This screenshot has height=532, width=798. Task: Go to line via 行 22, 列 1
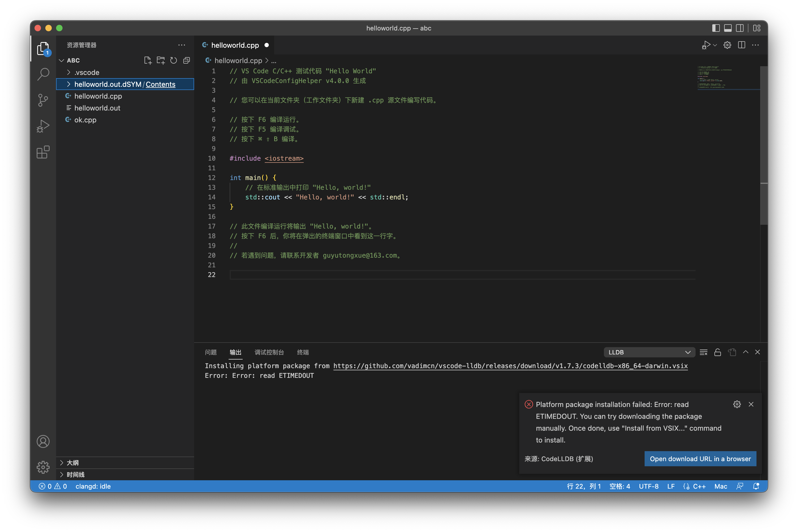pyautogui.click(x=583, y=486)
